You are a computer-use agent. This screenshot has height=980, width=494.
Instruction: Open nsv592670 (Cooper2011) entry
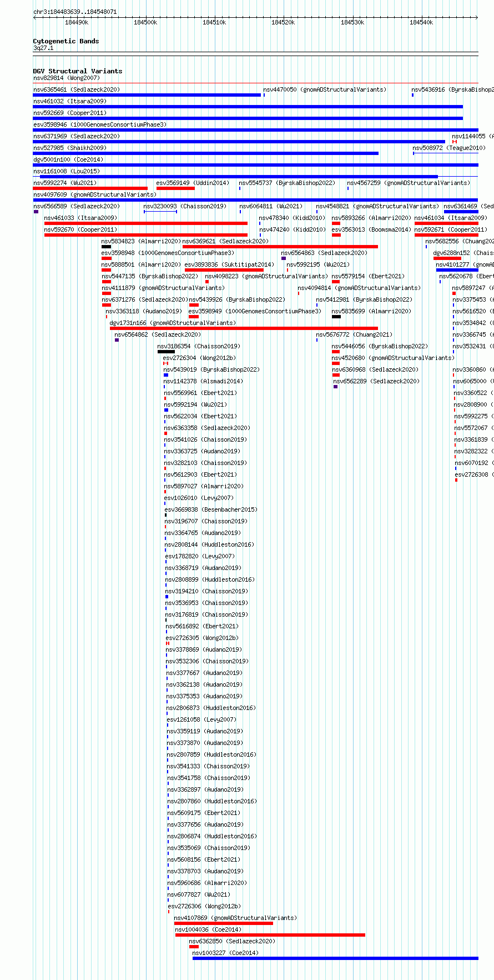pos(81,229)
